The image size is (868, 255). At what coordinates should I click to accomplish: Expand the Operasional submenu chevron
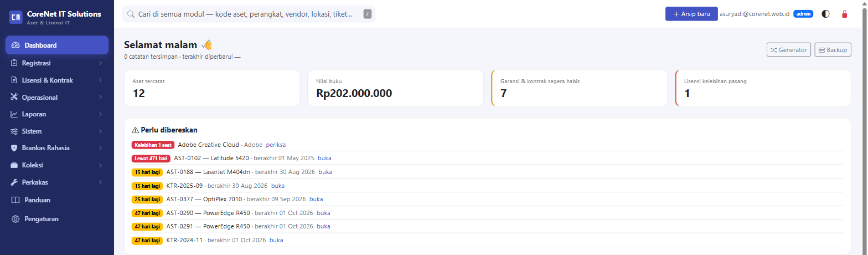100,97
